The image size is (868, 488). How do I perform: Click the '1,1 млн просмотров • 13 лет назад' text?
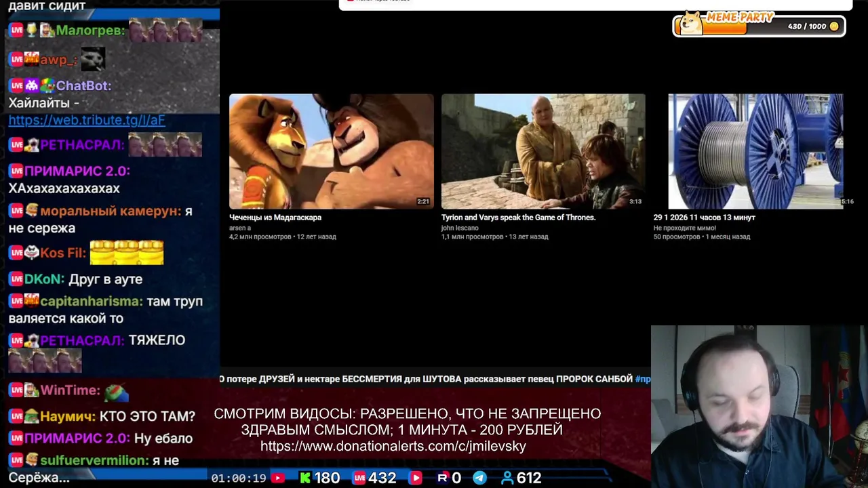coord(495,237)
